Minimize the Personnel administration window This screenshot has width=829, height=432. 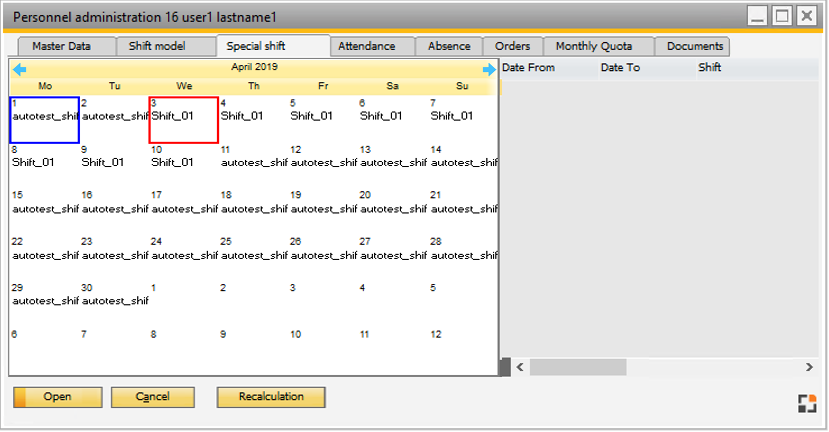759,16
